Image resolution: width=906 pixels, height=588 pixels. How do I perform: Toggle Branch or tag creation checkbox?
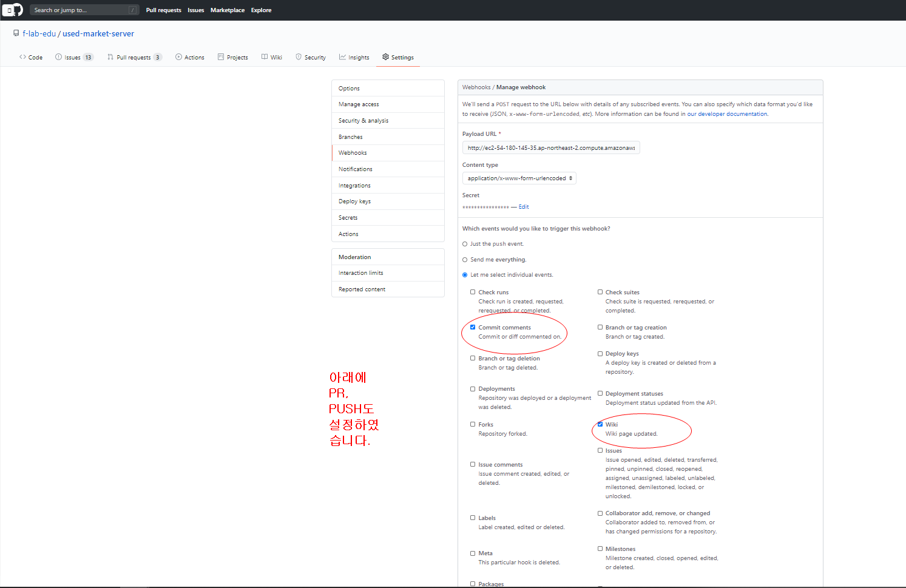click(600, 327)
